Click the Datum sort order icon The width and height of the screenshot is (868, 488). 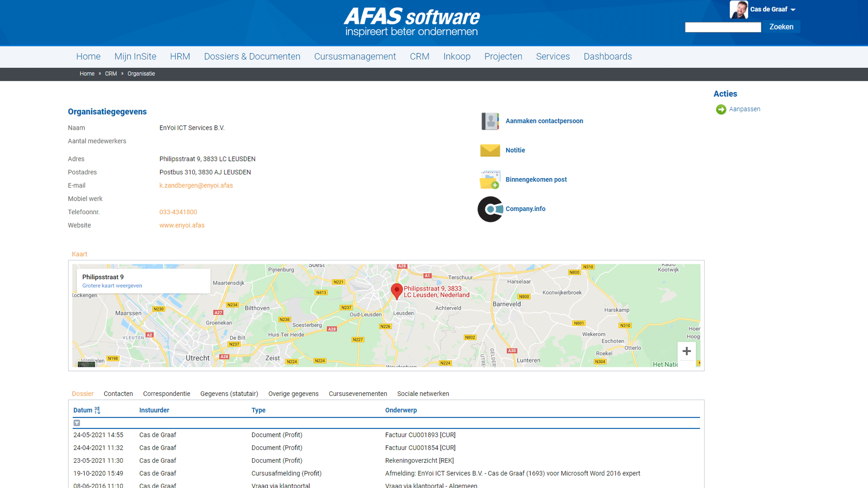[x=97, y=410]
